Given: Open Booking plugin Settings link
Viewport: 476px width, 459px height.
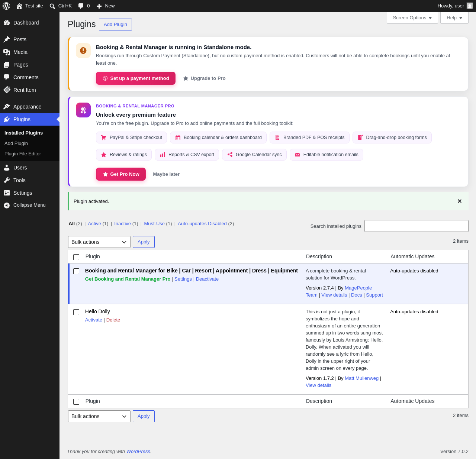Looking at the screenshot, I should click(183, 279).
